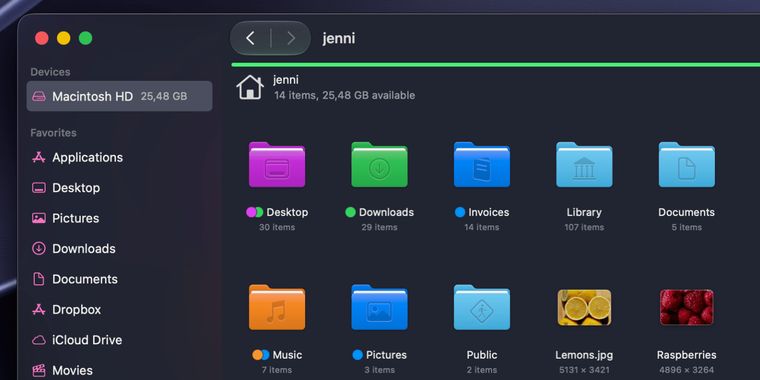Click the blue tag dot beside Invoices

pyautogui.click(x=460, y=212)
